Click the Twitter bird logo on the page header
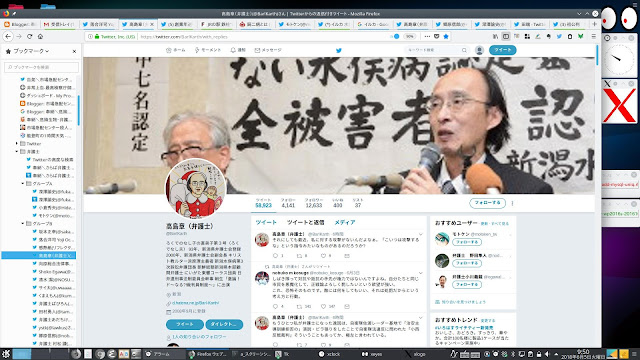Image resolution: width=640 pixels, height=360 pixels. coord(338,50)
